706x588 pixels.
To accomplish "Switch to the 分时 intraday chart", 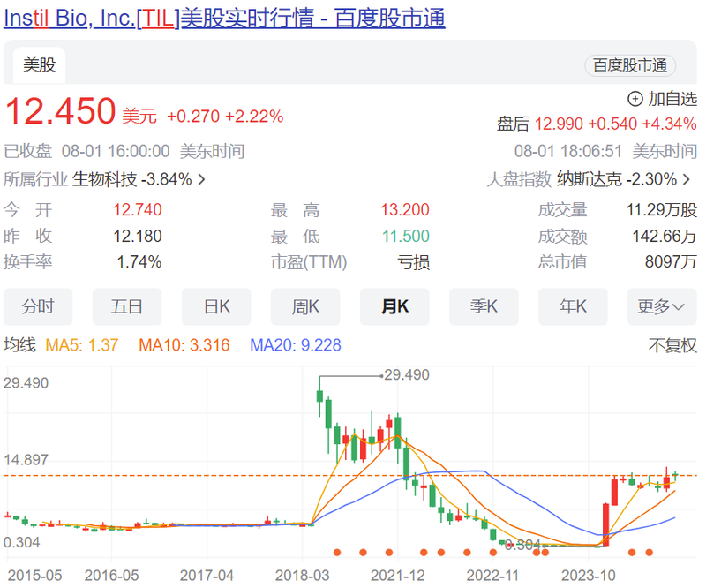I will (x=38, y=306).
